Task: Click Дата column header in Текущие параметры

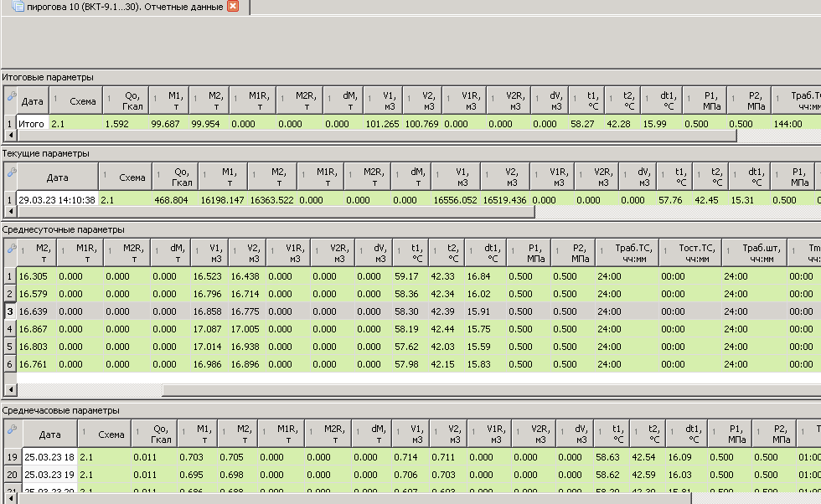Action: [57, 177]
